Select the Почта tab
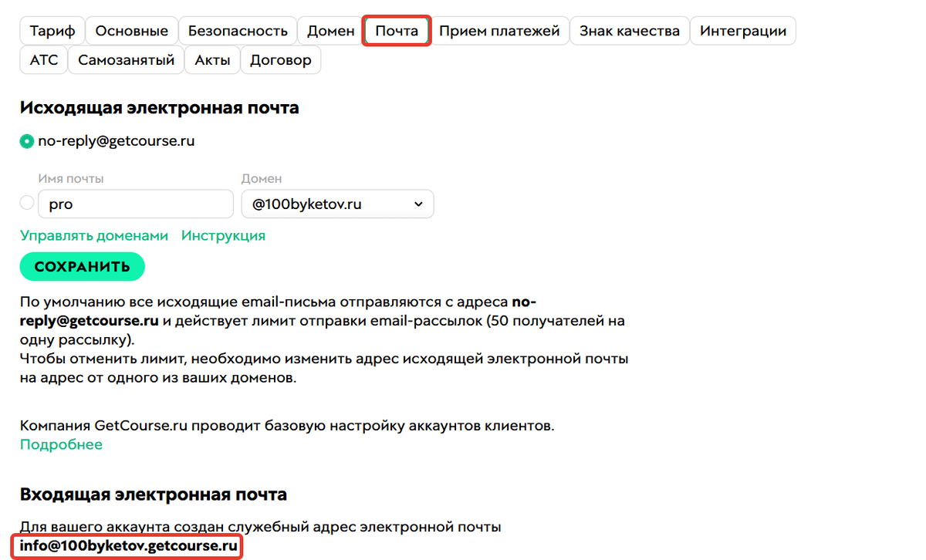Image resolution: width=926 pixels, height=560 pixels. [x=397, y=32]
